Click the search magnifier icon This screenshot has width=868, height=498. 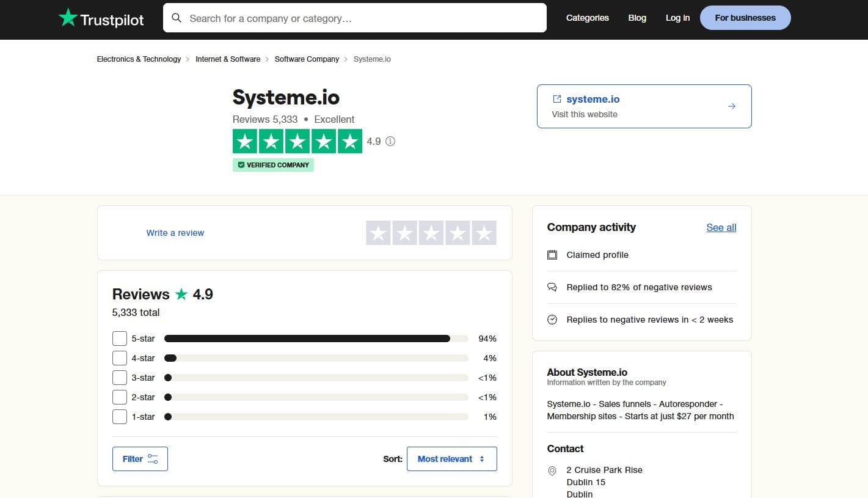(x=177, y=18)
